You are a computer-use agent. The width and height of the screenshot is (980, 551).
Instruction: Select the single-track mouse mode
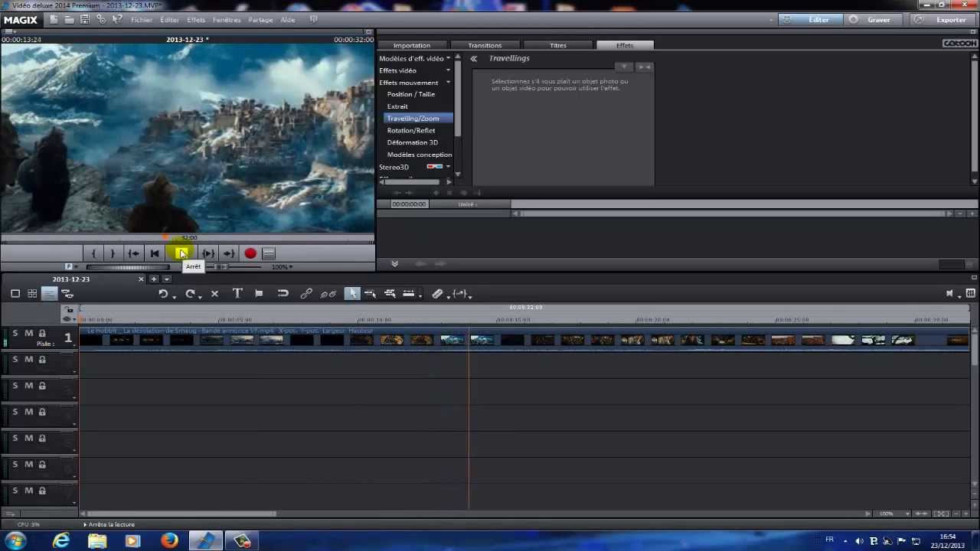(370, 293)
